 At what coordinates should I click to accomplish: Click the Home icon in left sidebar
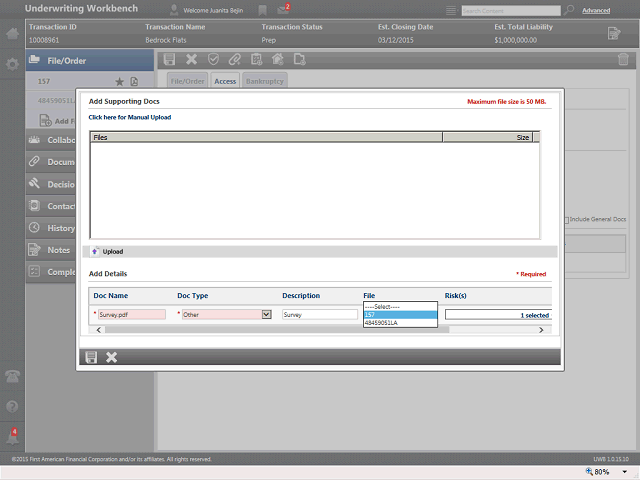tap(12, 33)
